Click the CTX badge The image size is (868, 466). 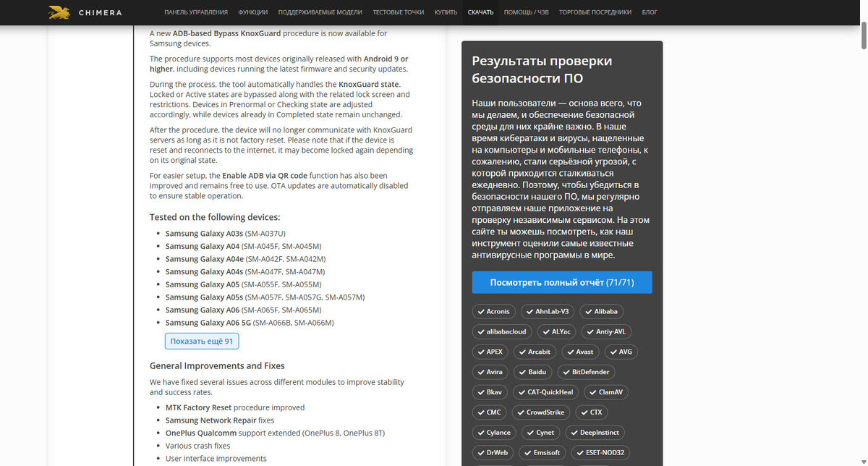[x=592, y=412]
